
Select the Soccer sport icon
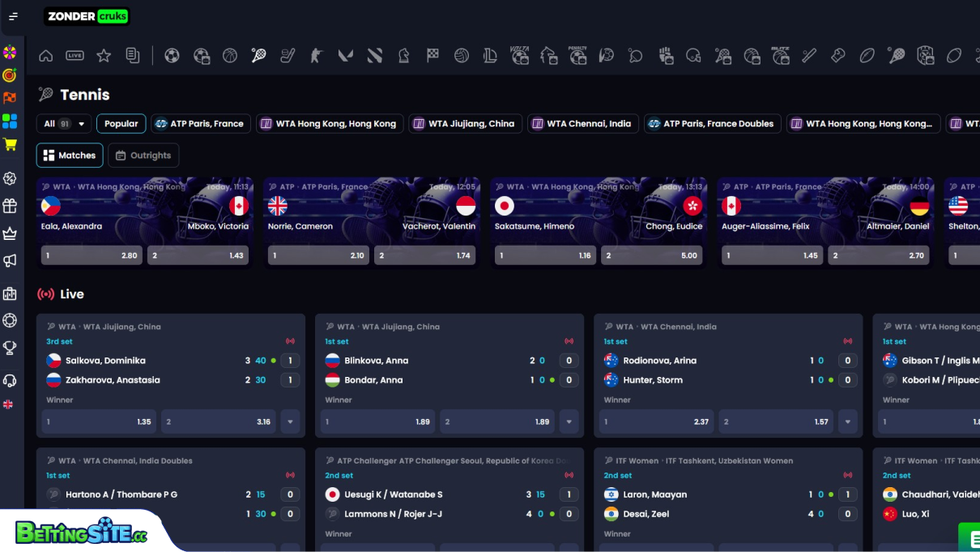pyautogui.click(x=173, y=55)
